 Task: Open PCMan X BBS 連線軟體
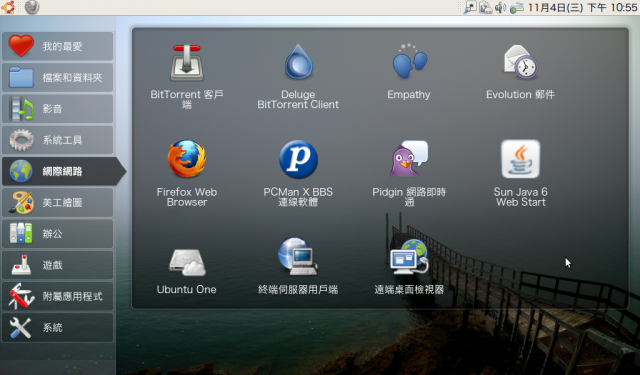298,173
